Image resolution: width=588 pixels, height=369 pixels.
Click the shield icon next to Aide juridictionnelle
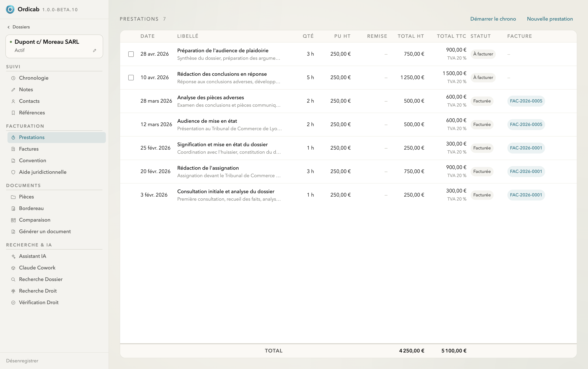click(13, 172)
